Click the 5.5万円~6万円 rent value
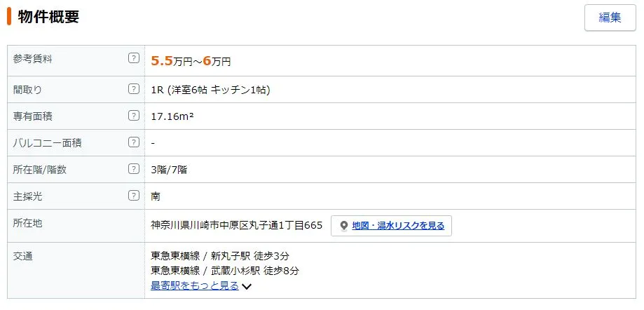The image size is (644, 310). (191, 61)
